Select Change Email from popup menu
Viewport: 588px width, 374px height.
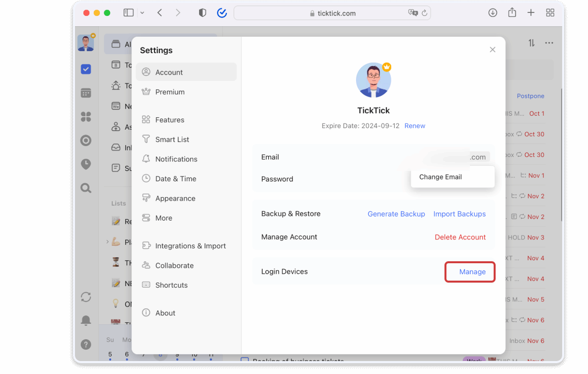tap(441, 177)
